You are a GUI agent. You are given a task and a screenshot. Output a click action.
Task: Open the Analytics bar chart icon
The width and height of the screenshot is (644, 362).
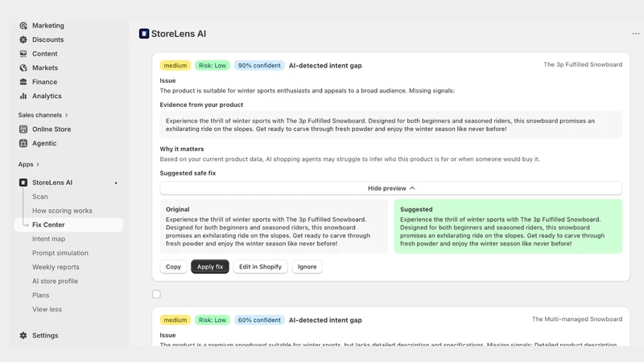23,96
